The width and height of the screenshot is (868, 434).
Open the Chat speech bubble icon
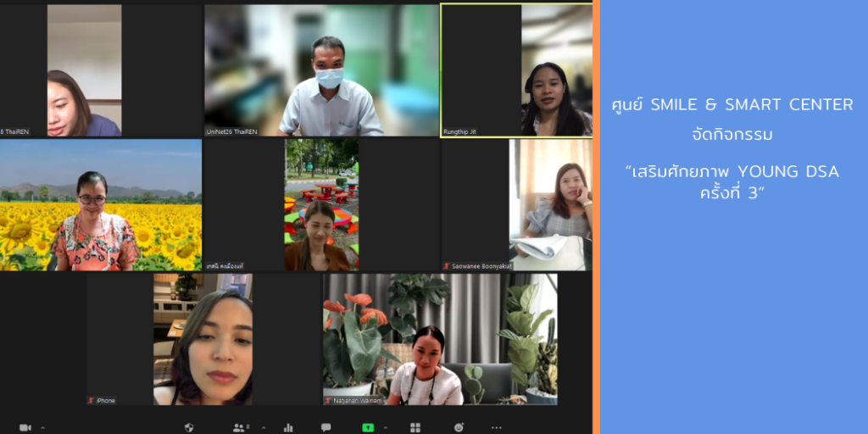pos(325,427)
